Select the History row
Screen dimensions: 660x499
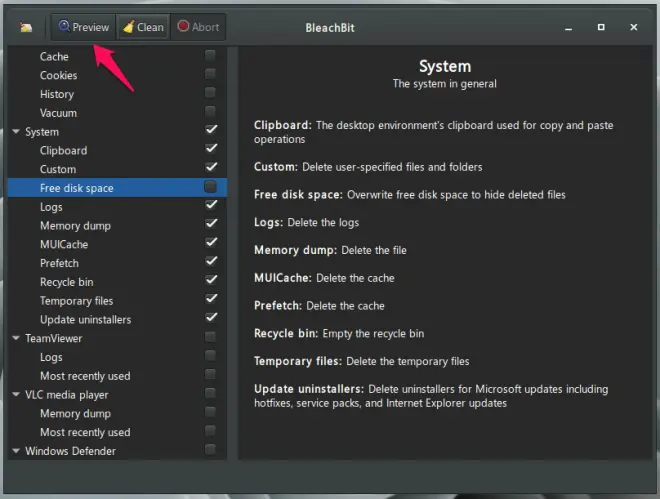pyautogui.click(x=117, y=94)
